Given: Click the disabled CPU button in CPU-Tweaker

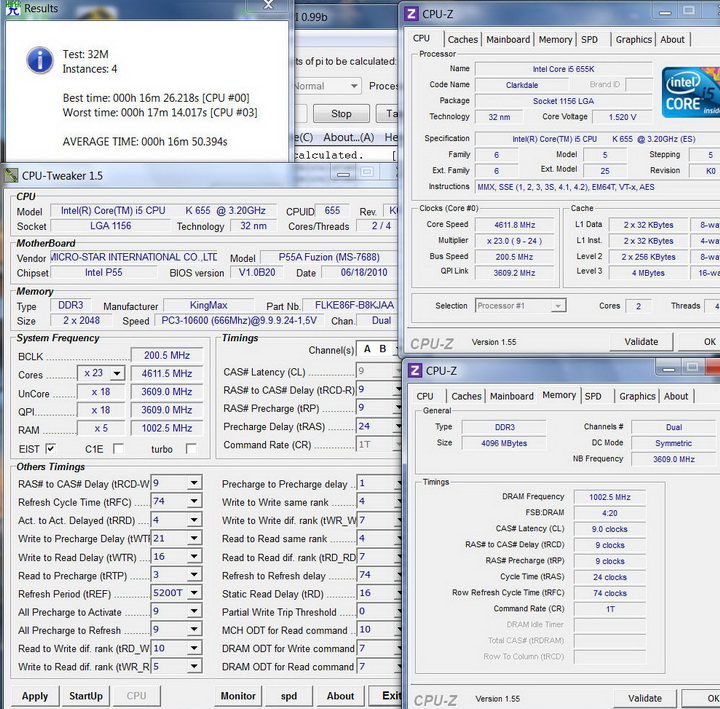Looking at the screenshot, I should pyautogui.click(x=136, y=696).
